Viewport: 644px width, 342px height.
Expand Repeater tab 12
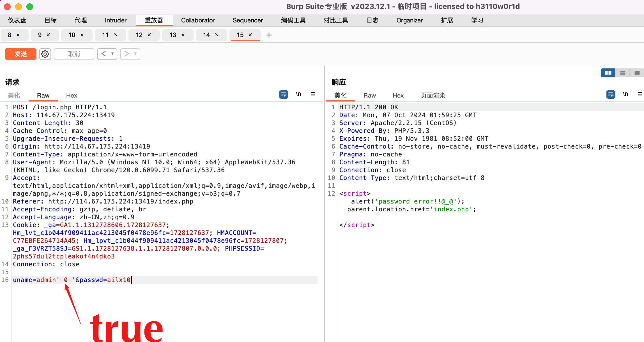tap(139, 35)
